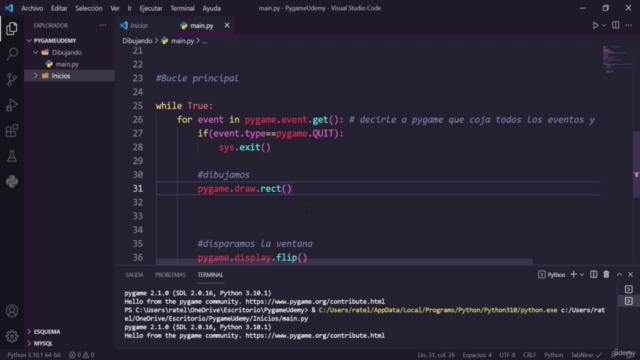Image resolution: width=640 pixels, height=360 pixels.
Task: Open Explorer views and more actions menu
Action: coord(103,25)
